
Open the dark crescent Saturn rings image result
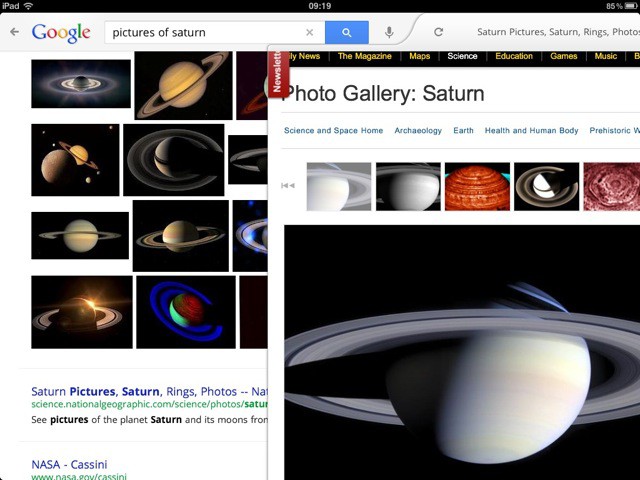coord(174,160)
